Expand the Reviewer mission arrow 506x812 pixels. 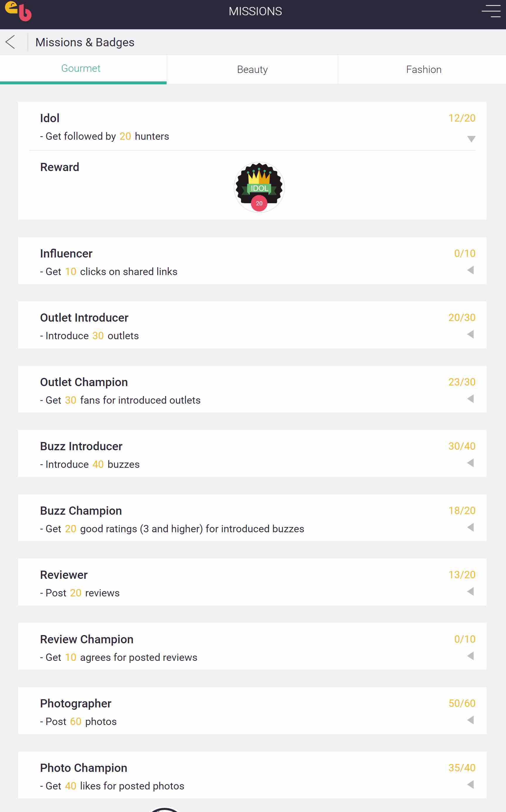click(471, 591)
